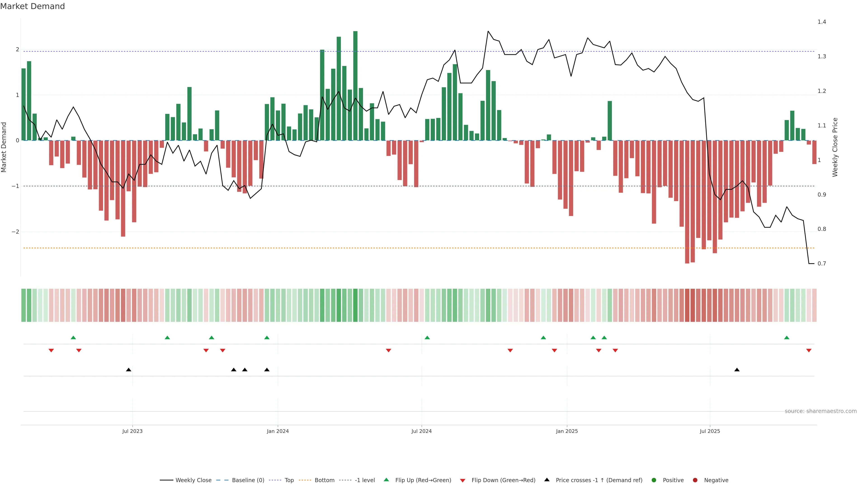868x488 pixels.
Task: Select the leftmost green cell in heatmap strip
Action: click(x=24, y=305)
